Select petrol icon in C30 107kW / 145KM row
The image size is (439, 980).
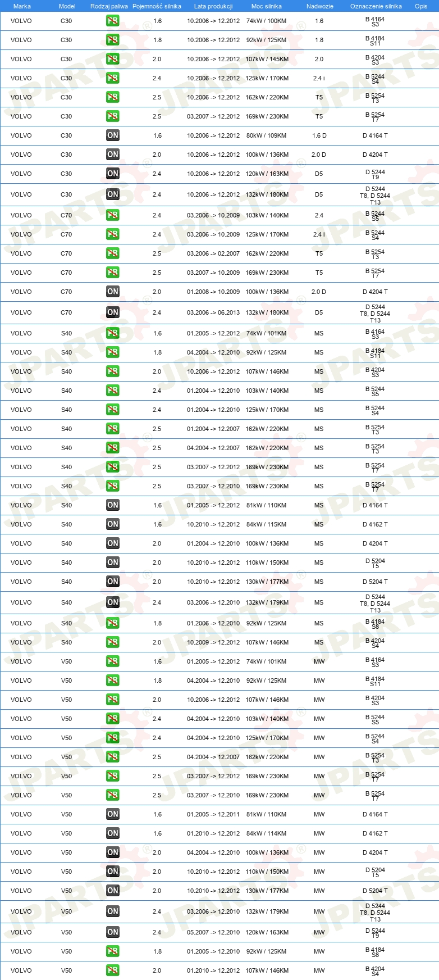pyautogui.click(x=113, y=59)
